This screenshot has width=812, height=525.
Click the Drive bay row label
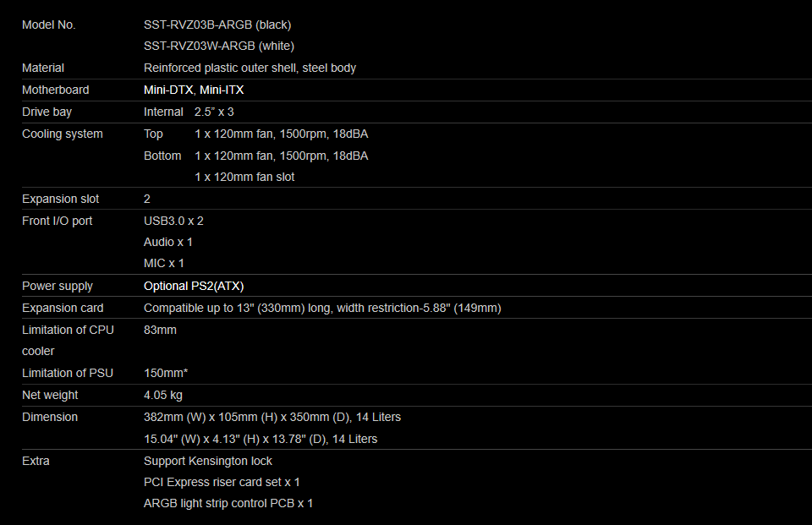coord(47,112)
